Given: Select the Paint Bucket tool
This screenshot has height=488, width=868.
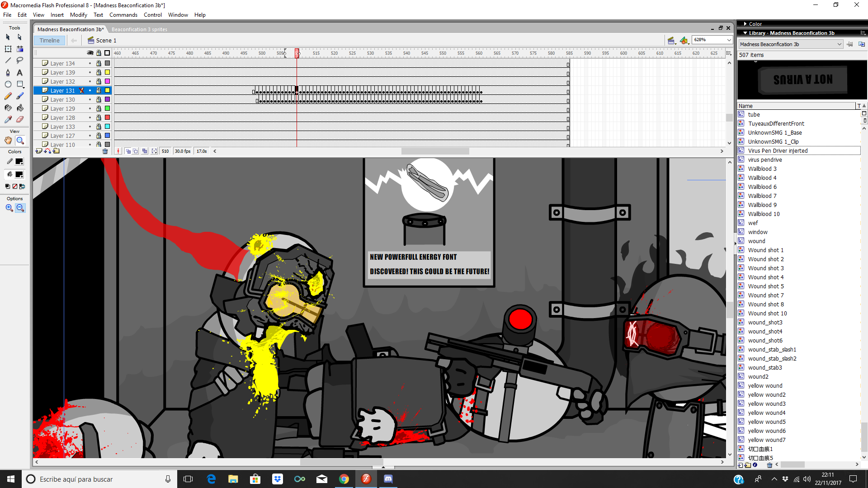Looking at the screenshot, I should point(19,108).
